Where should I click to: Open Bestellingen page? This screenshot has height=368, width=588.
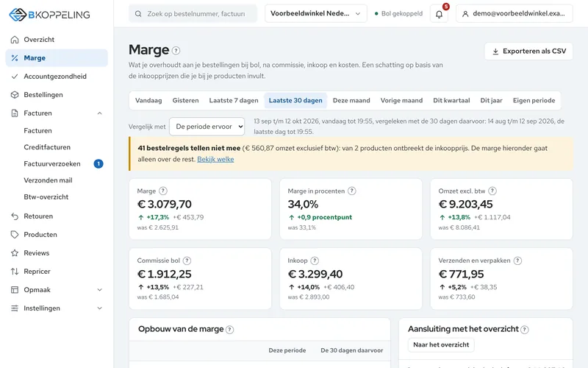(57, 95)
